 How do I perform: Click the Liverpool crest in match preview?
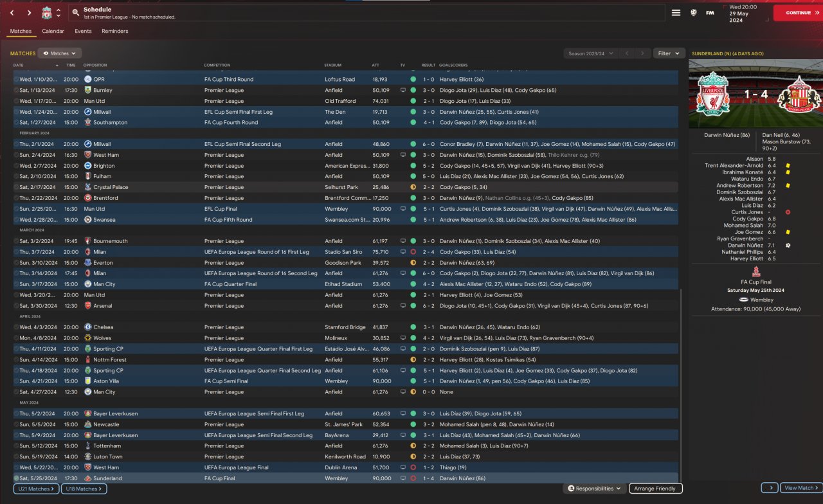click(x=713, y=94)
